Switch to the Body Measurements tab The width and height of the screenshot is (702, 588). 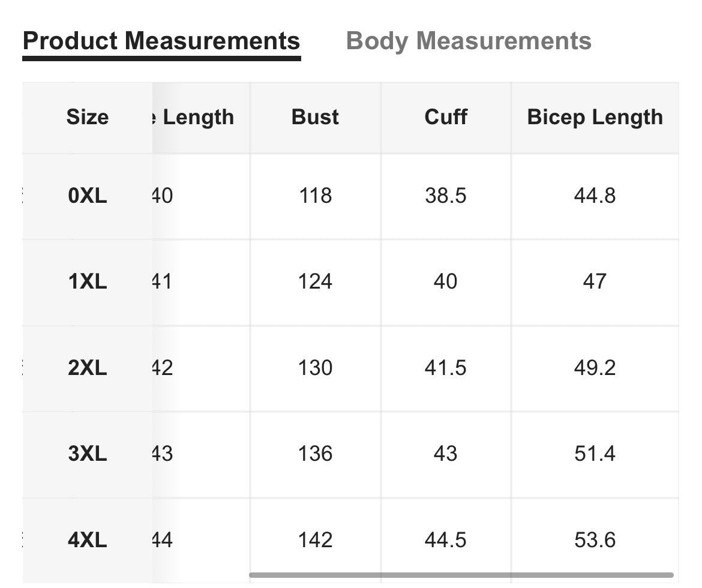(x=469, y=41)
